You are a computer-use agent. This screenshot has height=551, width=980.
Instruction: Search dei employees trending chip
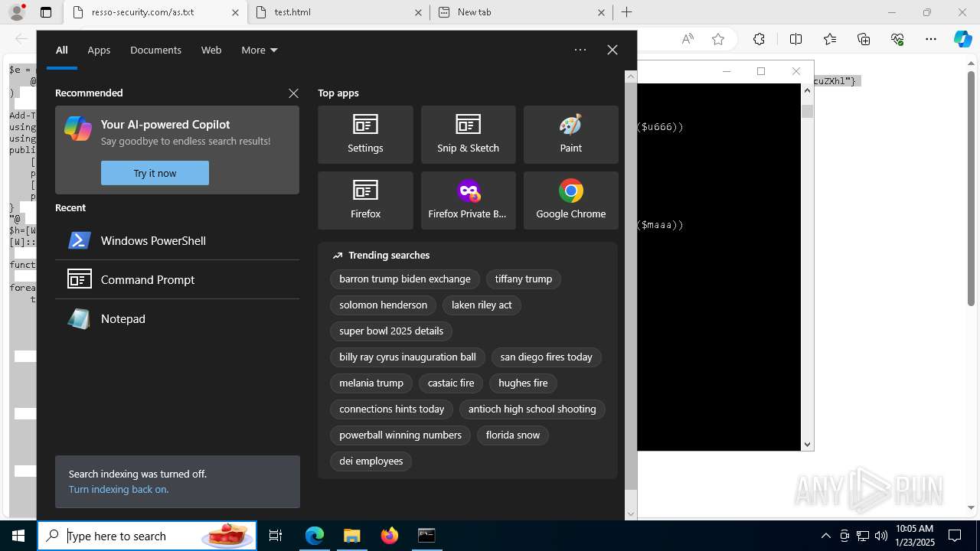371,461
